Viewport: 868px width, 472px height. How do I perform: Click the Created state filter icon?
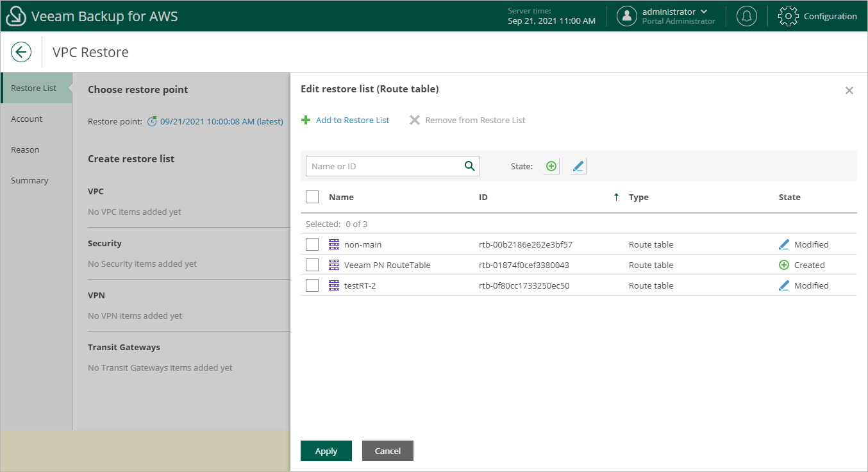coord(551,165)
